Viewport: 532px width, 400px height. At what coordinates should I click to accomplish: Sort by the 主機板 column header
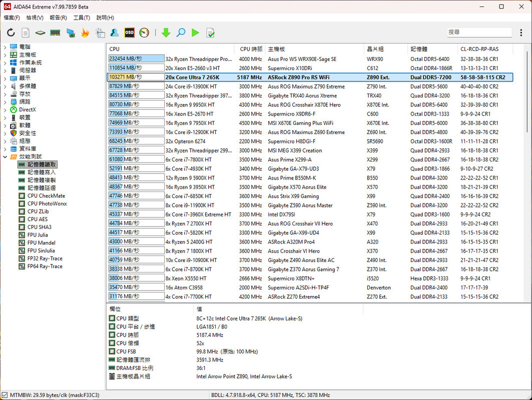coord(315,49)
